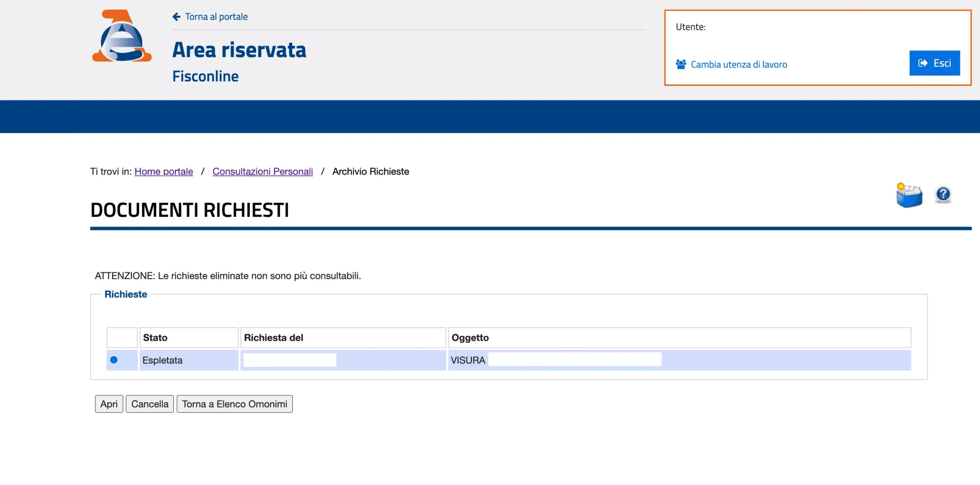The image size is (980, 485).
Task: Click the Archivio Richieste breadcrumb item
Action: point(370,171)
